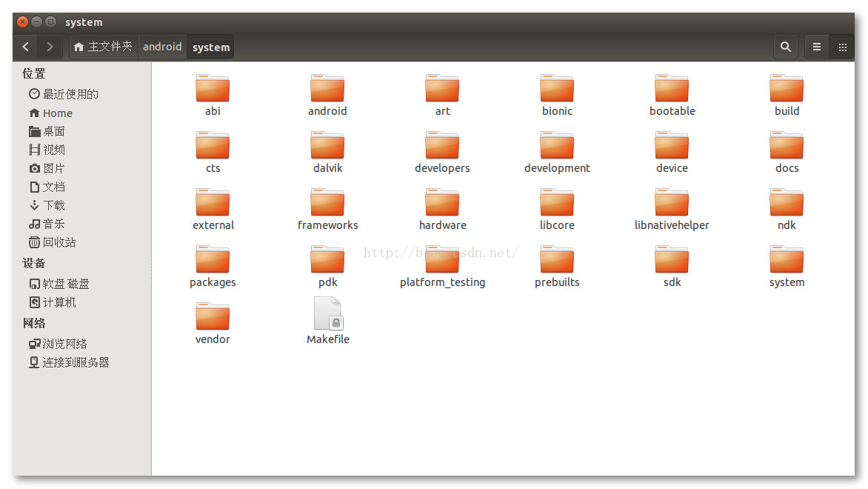Select the frameworks folder
Image resolution: width=868 pixels, height=489 pixels.
point(327,210)
